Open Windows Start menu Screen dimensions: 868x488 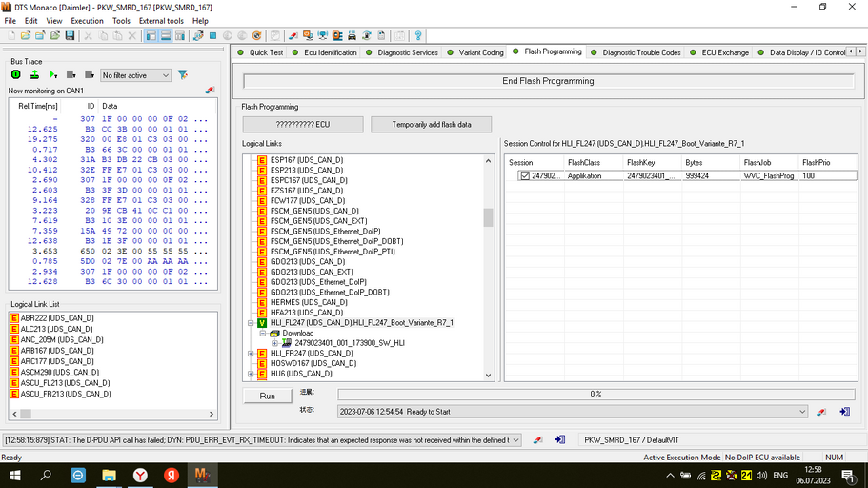pos(15,476)
